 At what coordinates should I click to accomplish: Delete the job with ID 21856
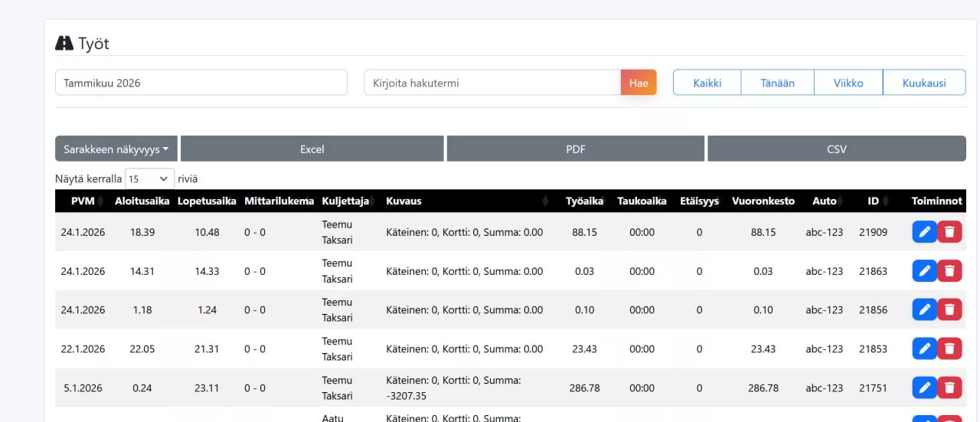click(950, 310)
